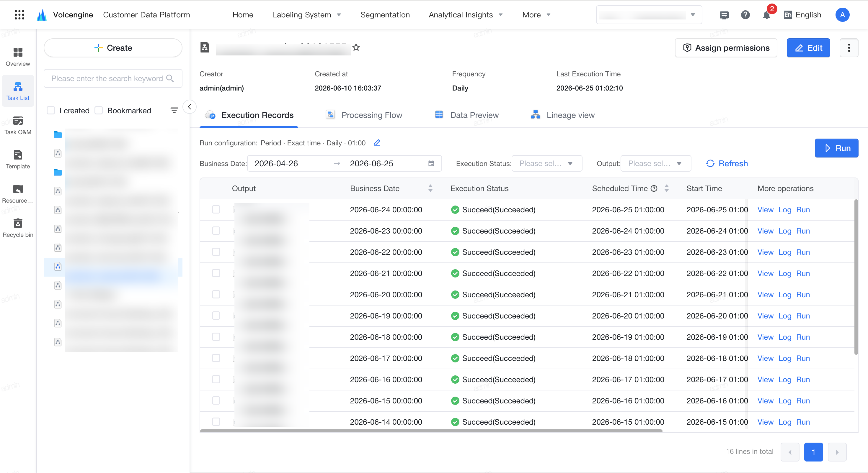This screenshot has width=868, height=473.
Task: Expand the Execution Status dropdown
Action: pyautogui.click(x=546, y=163)
